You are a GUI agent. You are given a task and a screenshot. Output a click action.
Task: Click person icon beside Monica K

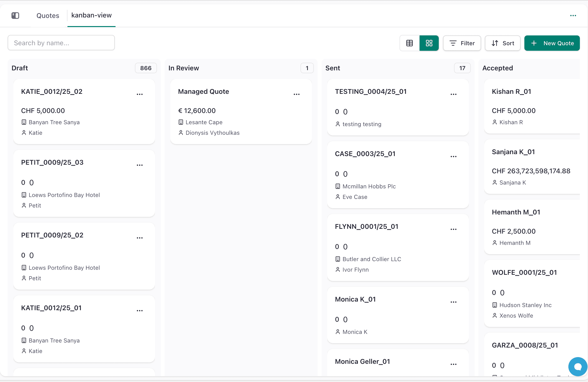coord(338,332)
